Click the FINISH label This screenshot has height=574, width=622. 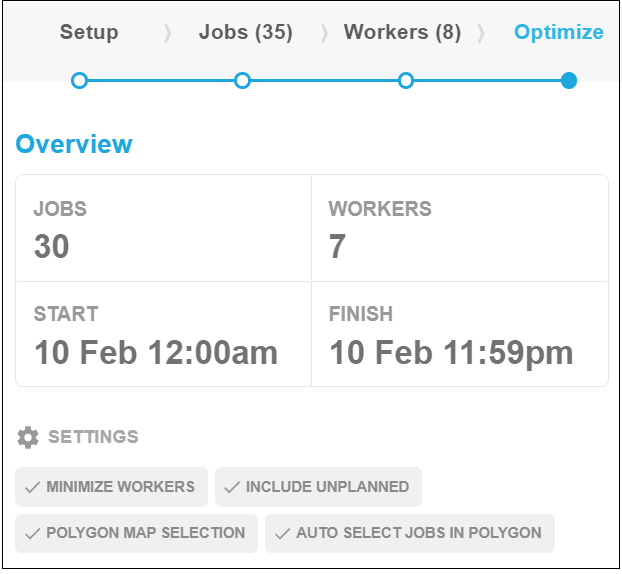(x=361, y=314)
